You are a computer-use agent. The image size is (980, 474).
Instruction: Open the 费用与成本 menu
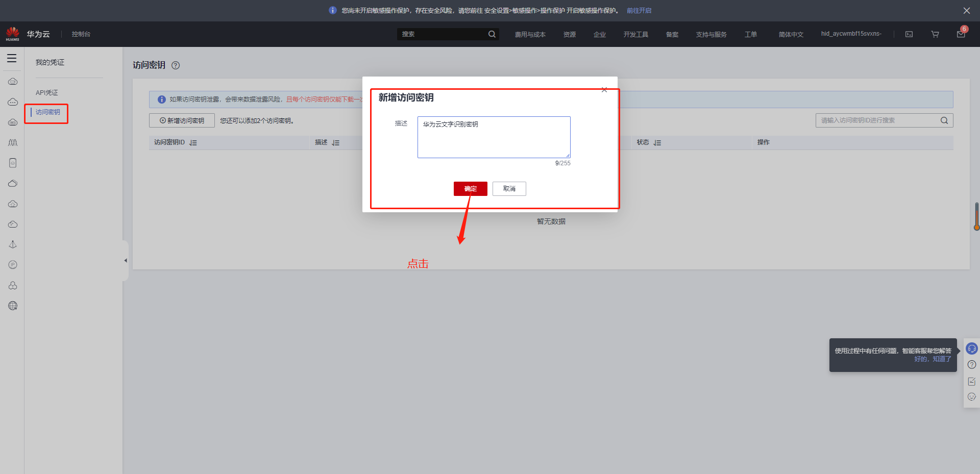pos(530,35)
